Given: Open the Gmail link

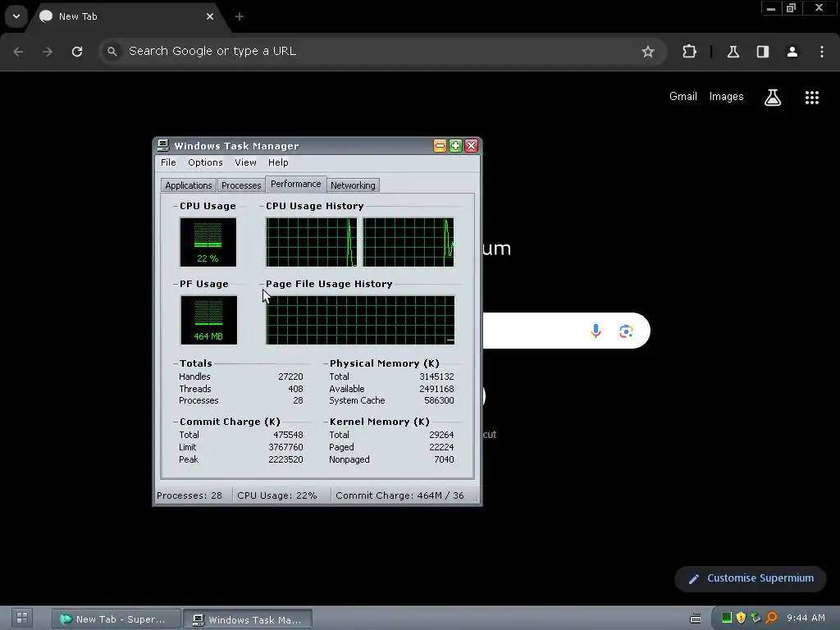Looking at the screenshot, I should (x=683, y=97).
